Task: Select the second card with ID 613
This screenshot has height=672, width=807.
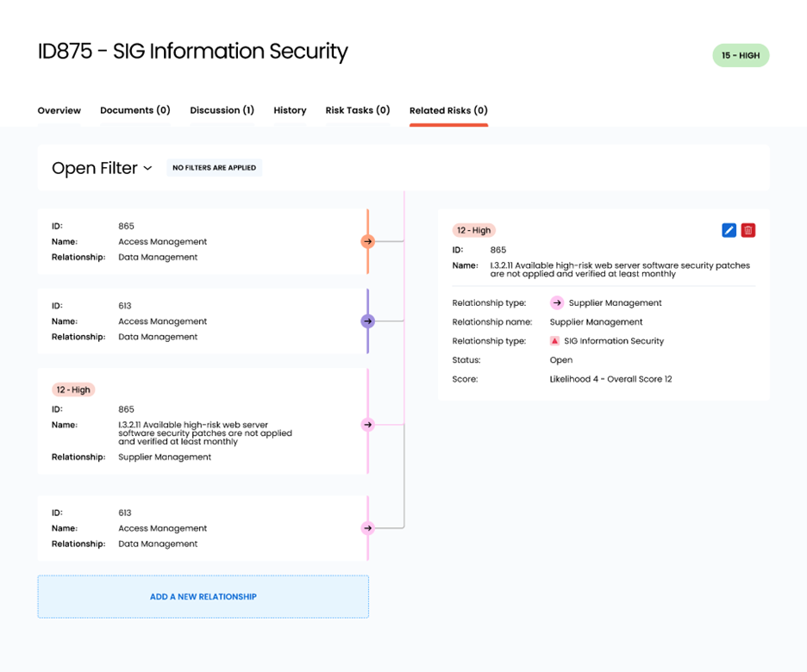Action: pyautogui.click(x=203, y=321)
